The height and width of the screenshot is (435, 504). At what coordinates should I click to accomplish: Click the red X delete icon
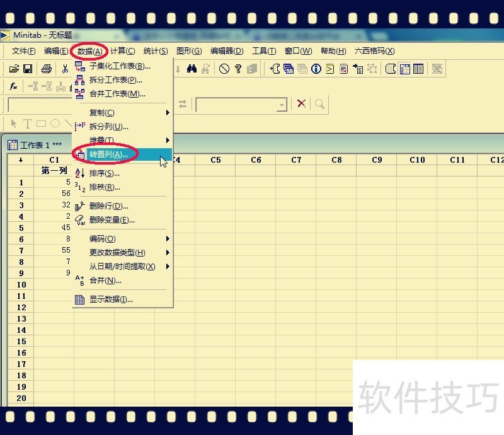(x=301, y=103)
